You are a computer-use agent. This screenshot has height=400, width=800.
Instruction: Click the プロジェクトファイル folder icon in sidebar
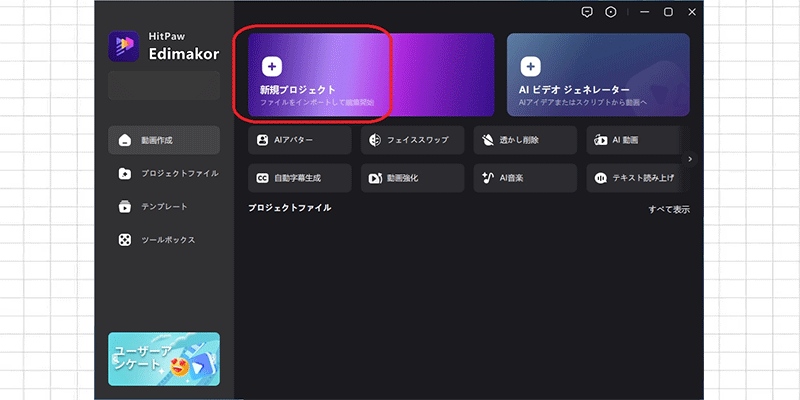124,174
